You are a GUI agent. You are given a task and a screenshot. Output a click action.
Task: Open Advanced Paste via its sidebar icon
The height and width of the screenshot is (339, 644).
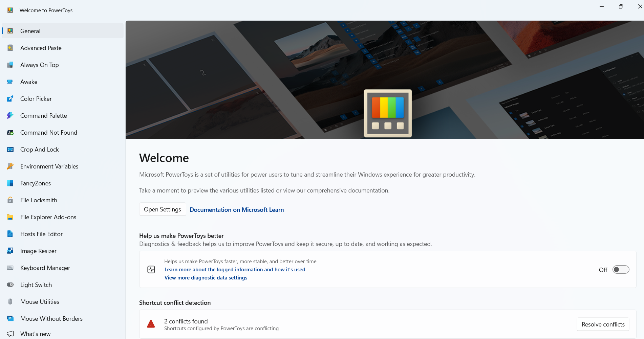click(x=10, y=48)
